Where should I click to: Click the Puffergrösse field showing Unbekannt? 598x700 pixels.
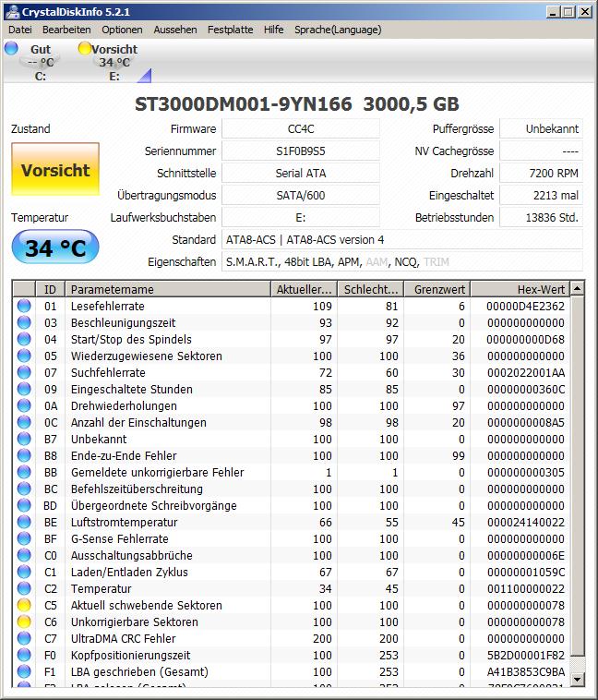click(x=541, y=129)
